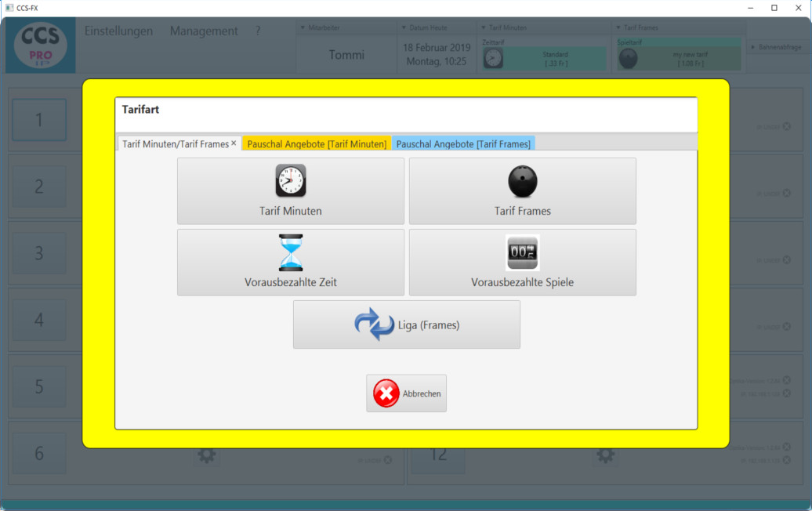Click the red X icon beside Abbrechen
The width and height of the screenshot is (812, 511).
(x=386, y=393)
